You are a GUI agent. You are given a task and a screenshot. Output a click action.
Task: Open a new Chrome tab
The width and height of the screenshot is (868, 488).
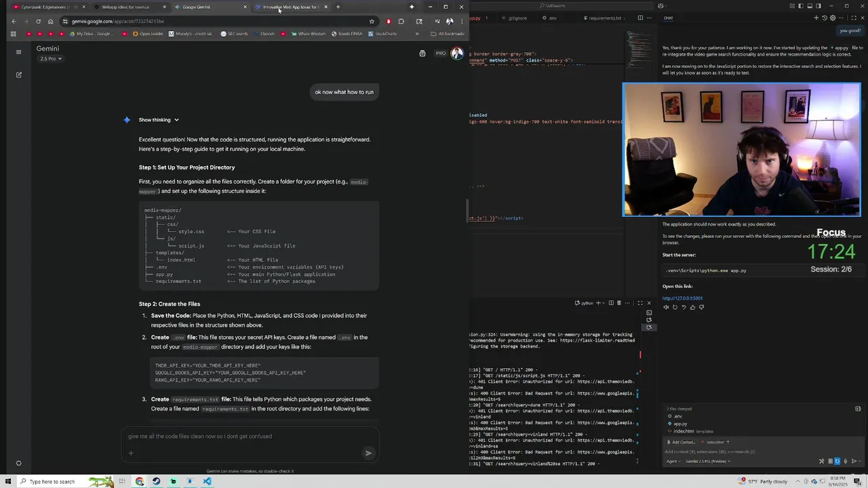tap(338, 7)
